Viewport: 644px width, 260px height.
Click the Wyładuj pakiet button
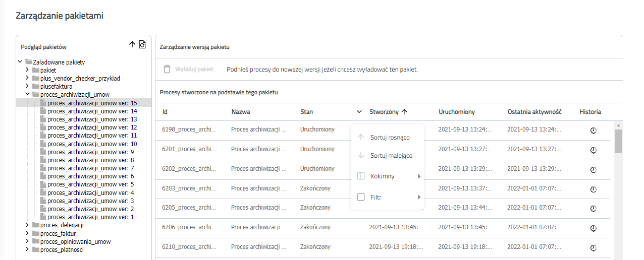[x=188, y=69]
